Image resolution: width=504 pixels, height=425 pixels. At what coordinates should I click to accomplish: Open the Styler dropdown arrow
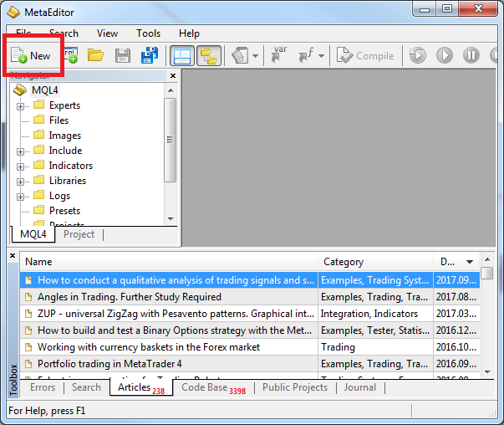click(x=255, y=56)
